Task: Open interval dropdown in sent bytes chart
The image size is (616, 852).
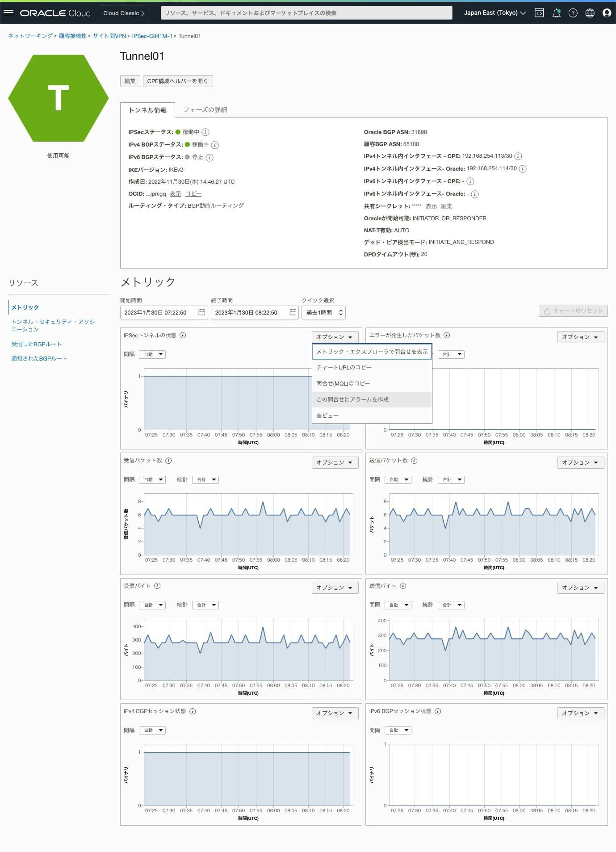Action: 398,605
